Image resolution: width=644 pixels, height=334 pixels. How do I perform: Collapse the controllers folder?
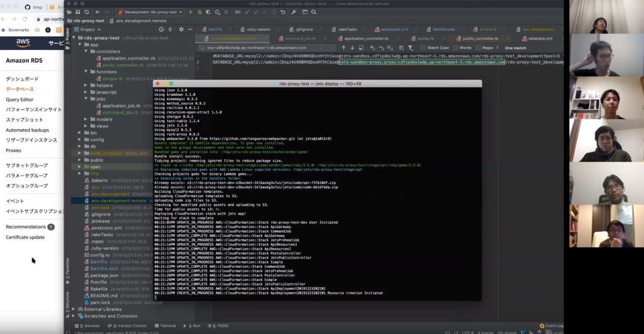pyautogui.click(x=86, y=51)
